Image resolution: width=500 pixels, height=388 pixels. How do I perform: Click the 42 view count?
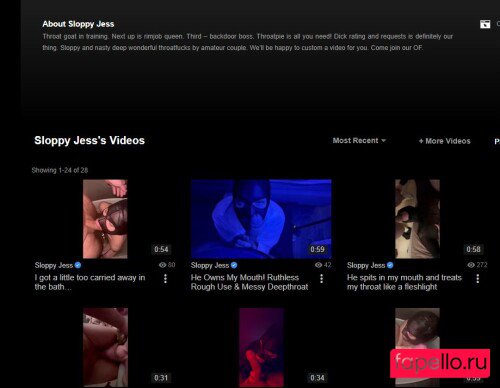point(328,265)
